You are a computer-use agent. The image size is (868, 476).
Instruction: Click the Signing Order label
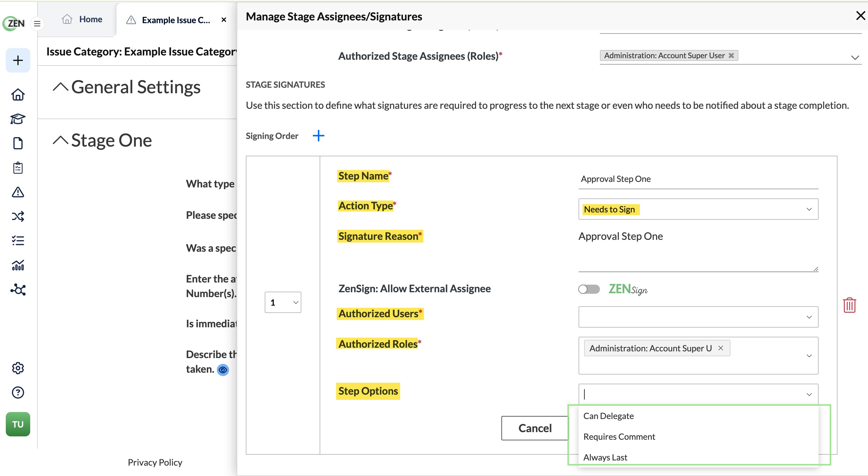(x=272, y=136)
